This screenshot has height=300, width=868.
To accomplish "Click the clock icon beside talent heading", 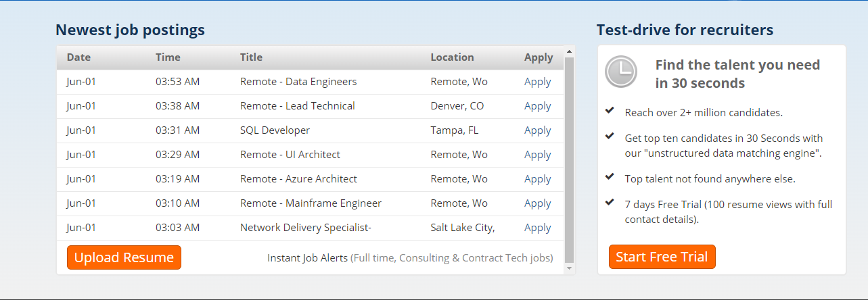I will pyautogui.click(x=620, y=72).
